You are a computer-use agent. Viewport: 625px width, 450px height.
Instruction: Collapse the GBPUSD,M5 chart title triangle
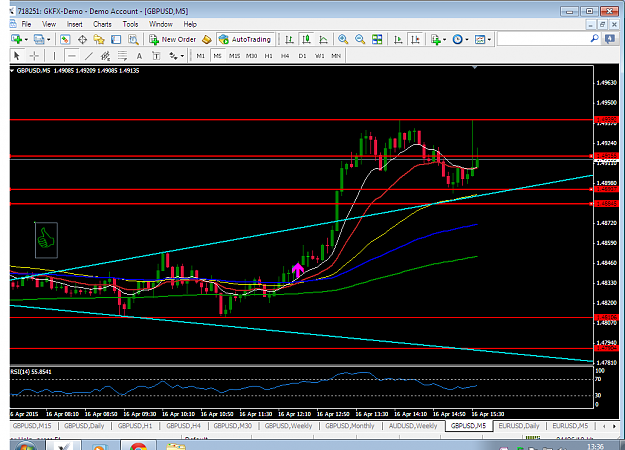click(12, 71)
